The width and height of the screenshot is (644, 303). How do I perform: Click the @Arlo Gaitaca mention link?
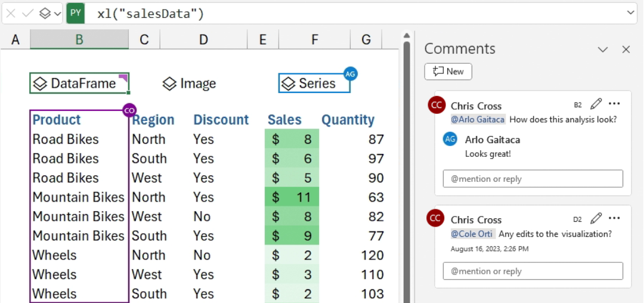(478, 119)
